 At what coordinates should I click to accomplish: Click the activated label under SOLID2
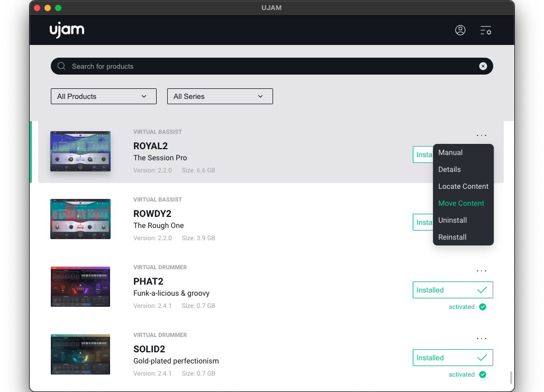pyautogui.click(x=461, y=375)
